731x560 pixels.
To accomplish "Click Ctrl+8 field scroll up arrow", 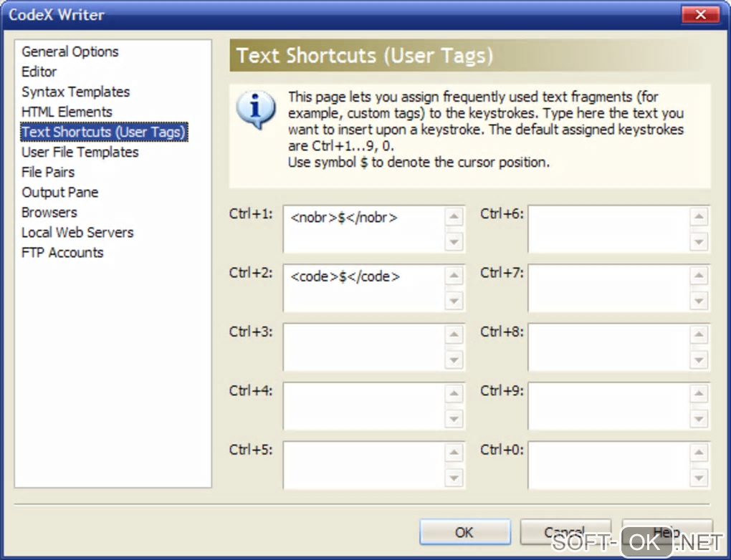I will click(699, 334).
